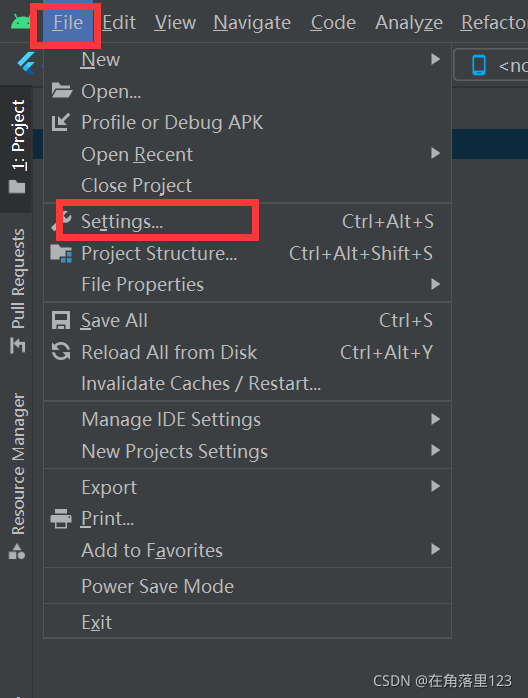The height and width of the screenshot is (698, 528).
Task: Click the Android Studio logo icon
Action: (20, 22)
